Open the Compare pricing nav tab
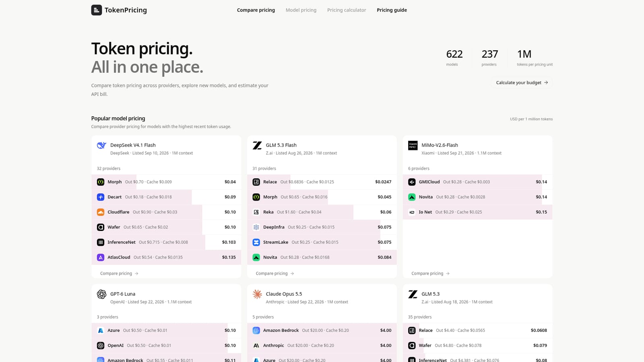Image resolution: width=644 pixels, height=362 pixels. [x=256, y=10]
